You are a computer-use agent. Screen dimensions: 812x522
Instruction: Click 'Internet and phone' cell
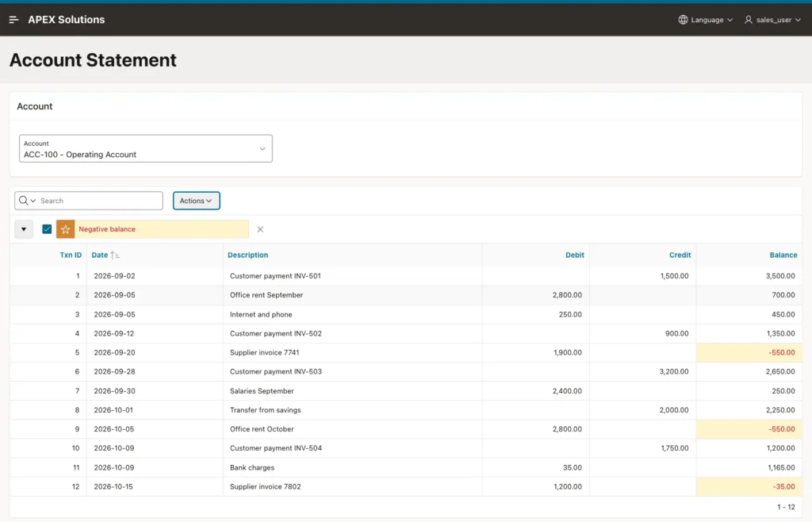pyautogui.click(x=261, y=314)
